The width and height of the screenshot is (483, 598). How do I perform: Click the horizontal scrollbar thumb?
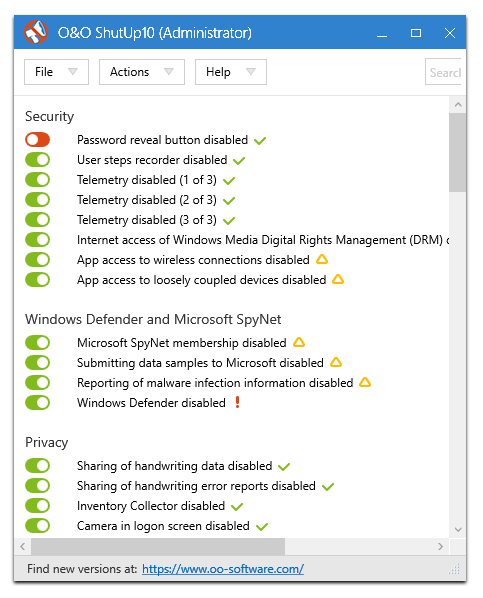click(158, 546)
